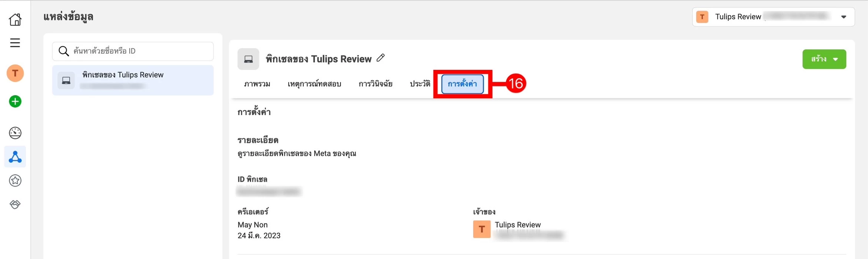The width and height of the screenshot is (868, 259).
Task: Click the Tulips Review owner avatar
Action: [482, 229]
